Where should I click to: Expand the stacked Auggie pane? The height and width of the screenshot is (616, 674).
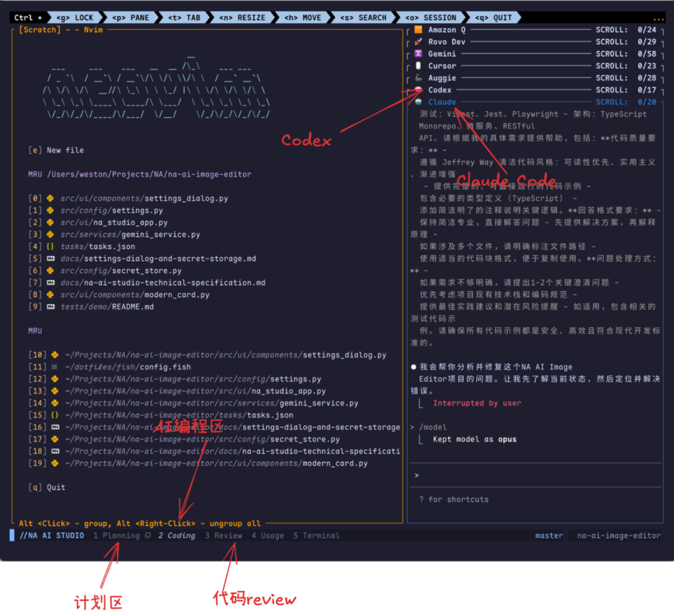[x=535, y=78]
